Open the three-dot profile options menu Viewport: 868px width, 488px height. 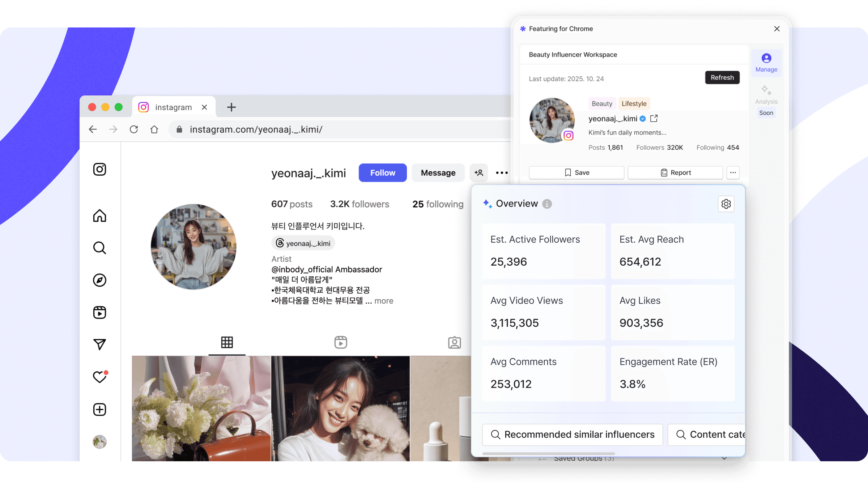click(502, 173)
